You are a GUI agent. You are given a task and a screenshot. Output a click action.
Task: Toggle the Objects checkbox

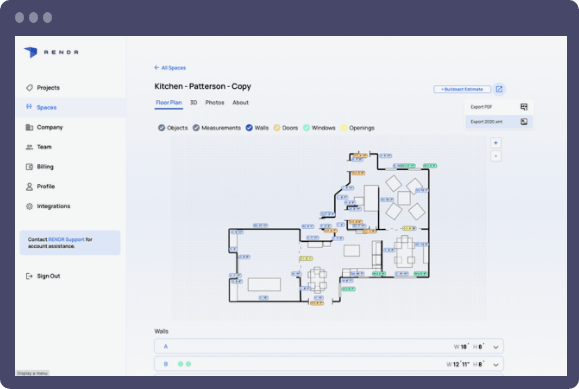pos(161,128)
